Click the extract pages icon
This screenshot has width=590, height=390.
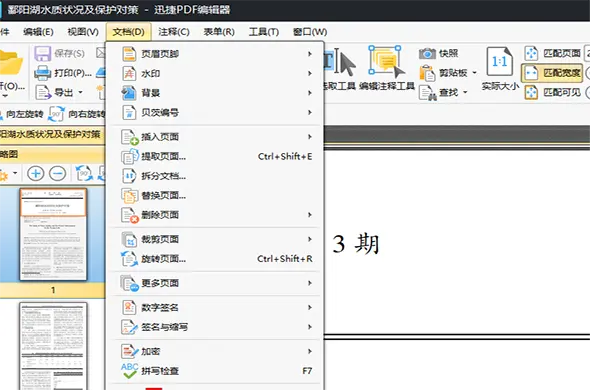[130, 156]
